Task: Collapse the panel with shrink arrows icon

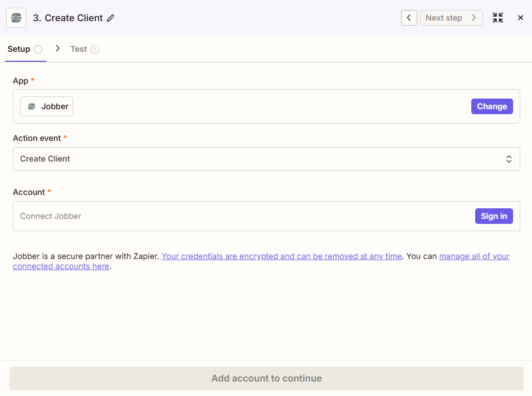Action: tap(497, 18)
